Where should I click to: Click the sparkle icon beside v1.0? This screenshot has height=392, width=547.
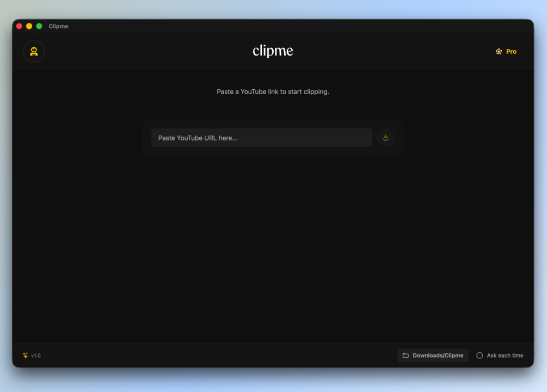tap(26, 356)
